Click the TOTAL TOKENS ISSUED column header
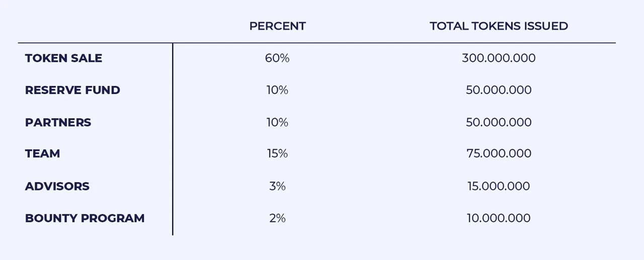 click(499, 26)
